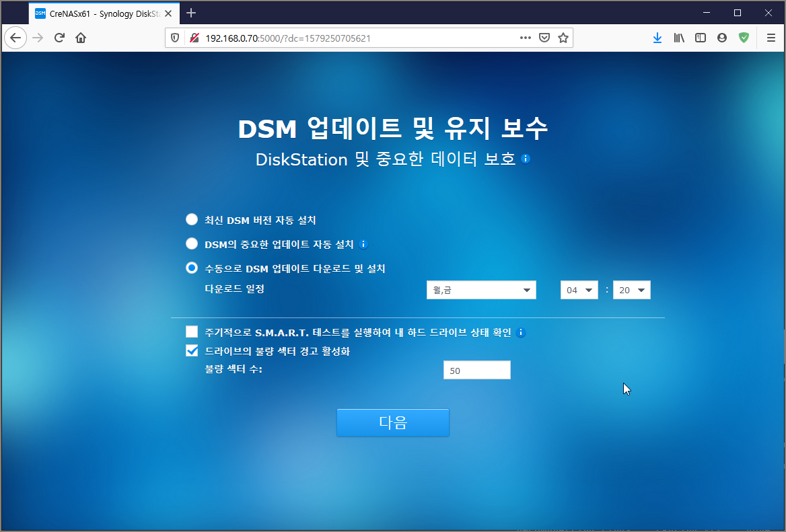Select DSM의 중요한 업데이트 자동 설치 radio

click(192, 243)
